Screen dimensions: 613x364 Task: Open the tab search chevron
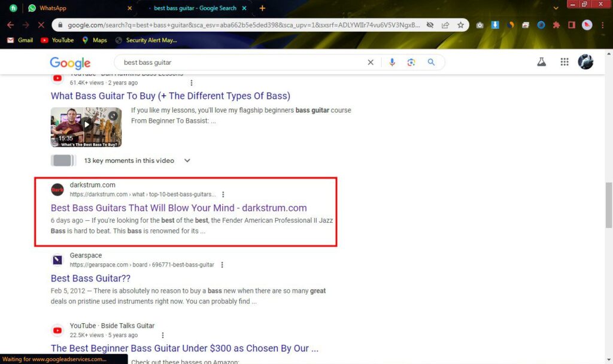point(556,8)
